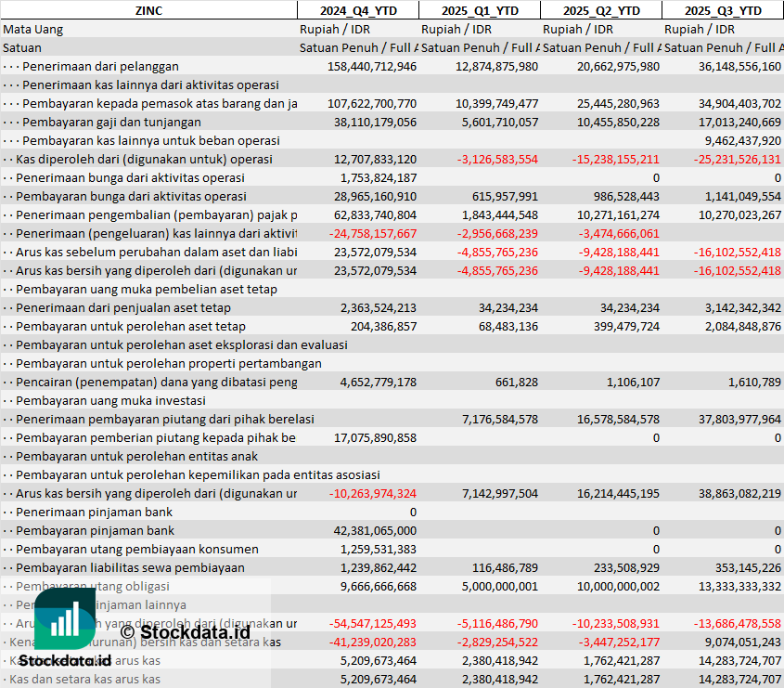
Task: Select cell value 36,148,556,160
Action: [739, 67]
